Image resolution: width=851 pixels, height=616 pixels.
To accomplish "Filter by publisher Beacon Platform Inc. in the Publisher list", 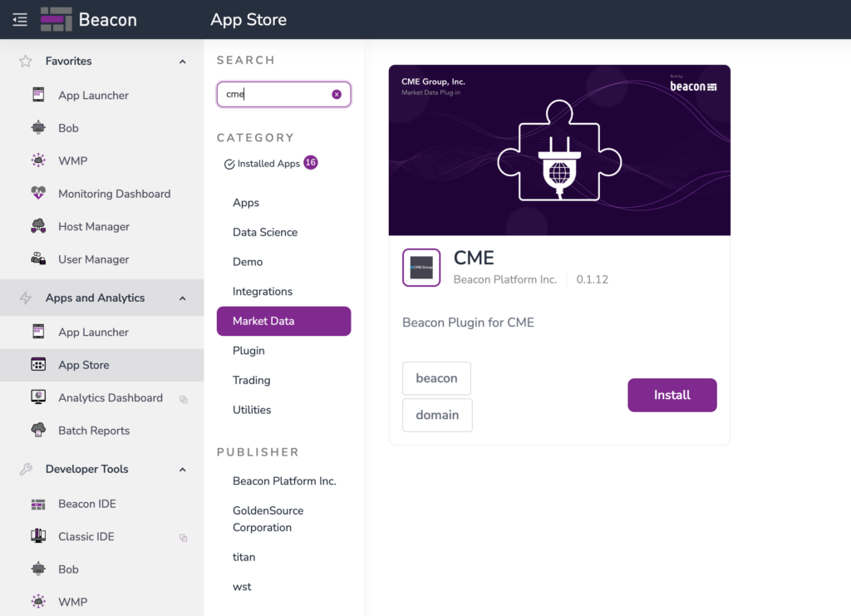I will point(284,480).
